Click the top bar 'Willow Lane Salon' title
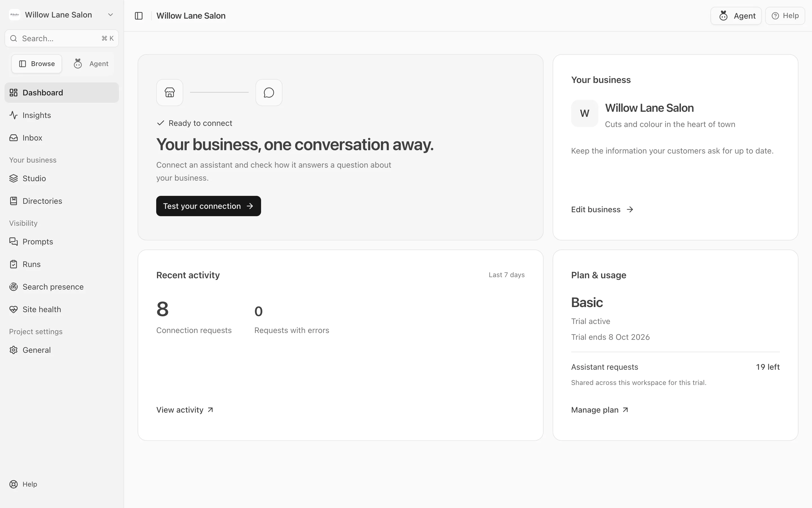Viewport: 812px width, 508px height. [x=191, y=16]
